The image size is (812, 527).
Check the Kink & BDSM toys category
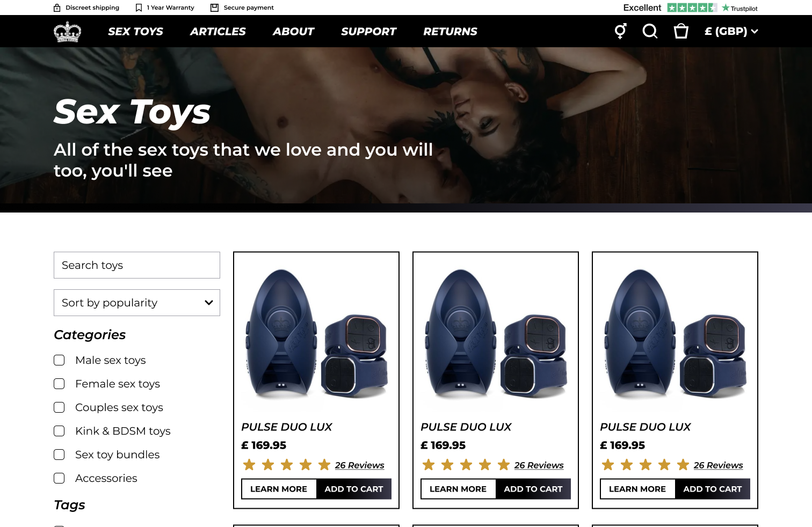59,431
